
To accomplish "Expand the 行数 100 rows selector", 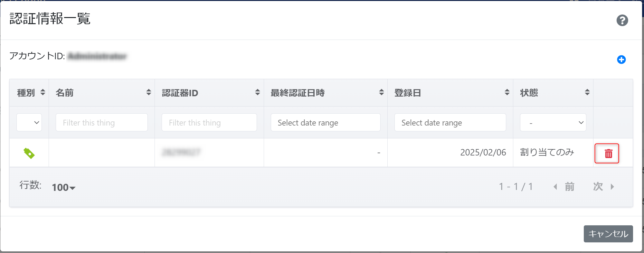I will click(x=64, y=187).
